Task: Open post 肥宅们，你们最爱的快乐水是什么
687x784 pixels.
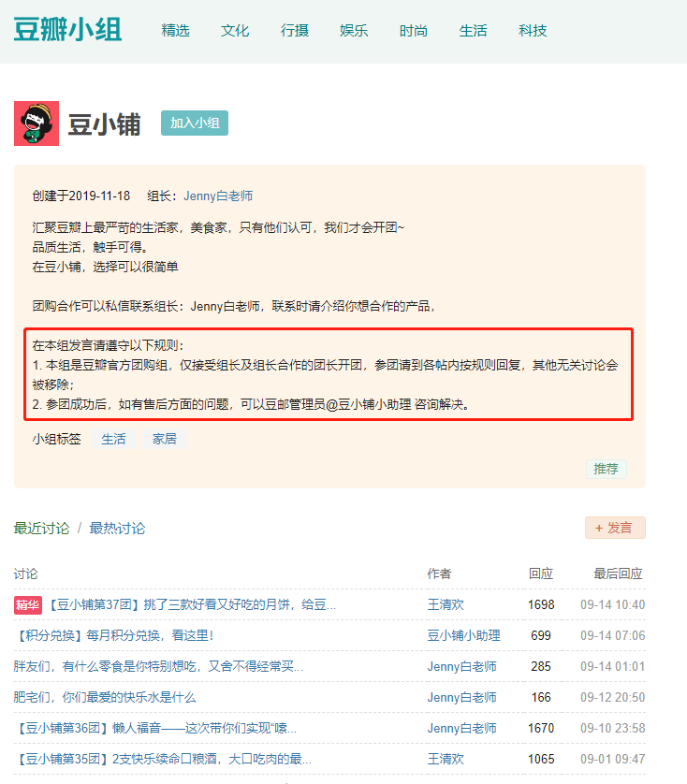Action: coord(105,698)
